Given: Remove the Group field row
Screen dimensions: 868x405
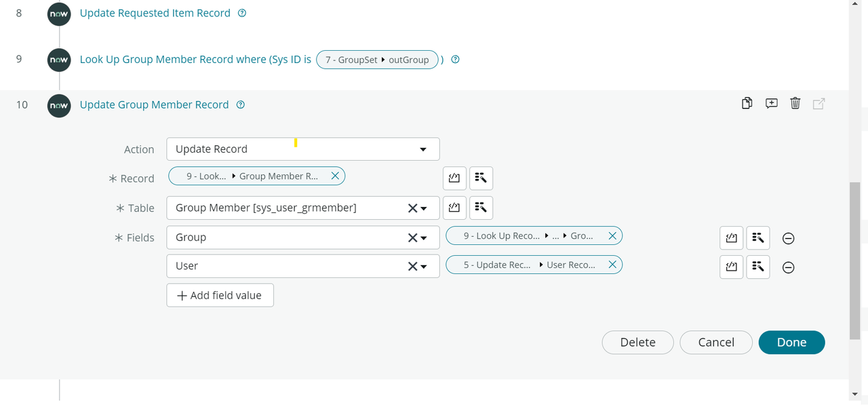Looking at the screenshot, I should [789, 239].
